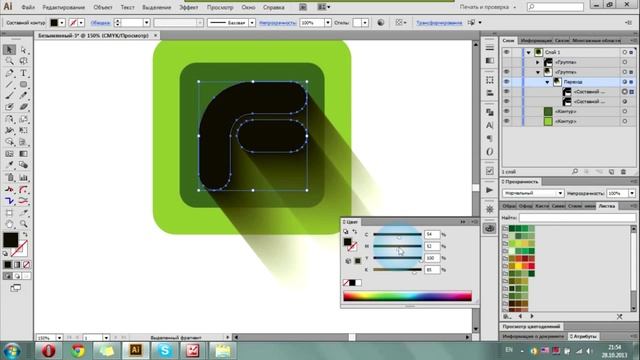Open zoom level 150% dropdown
640x360 pixels.
[59, 338]
